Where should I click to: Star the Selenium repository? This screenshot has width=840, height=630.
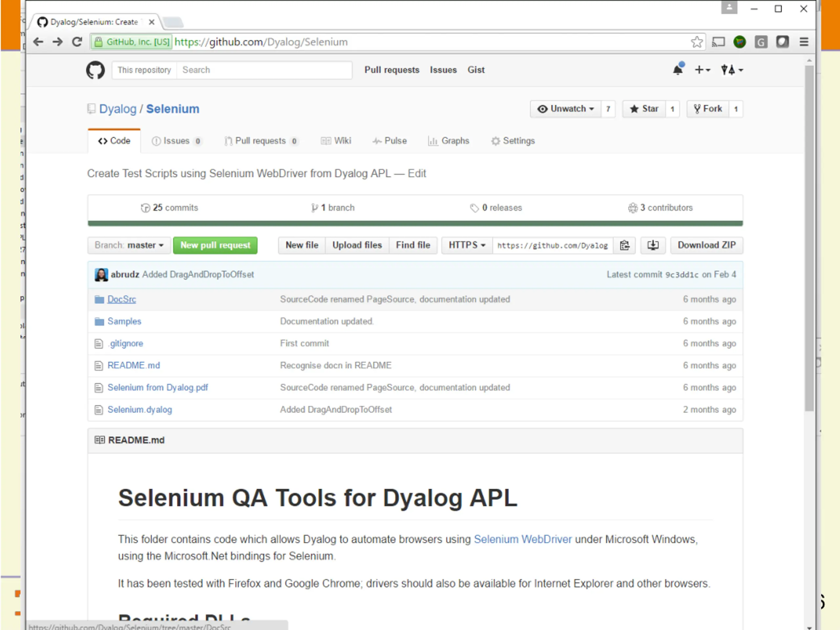(644, 109)
